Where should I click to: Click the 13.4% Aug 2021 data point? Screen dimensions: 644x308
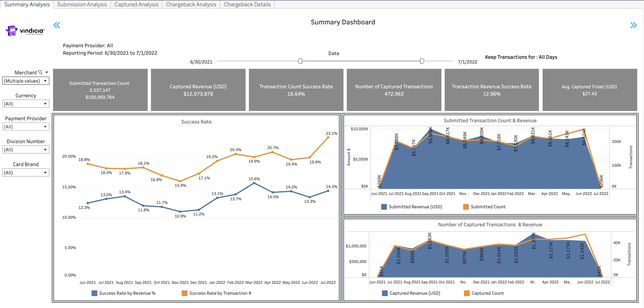pos(125,197)
